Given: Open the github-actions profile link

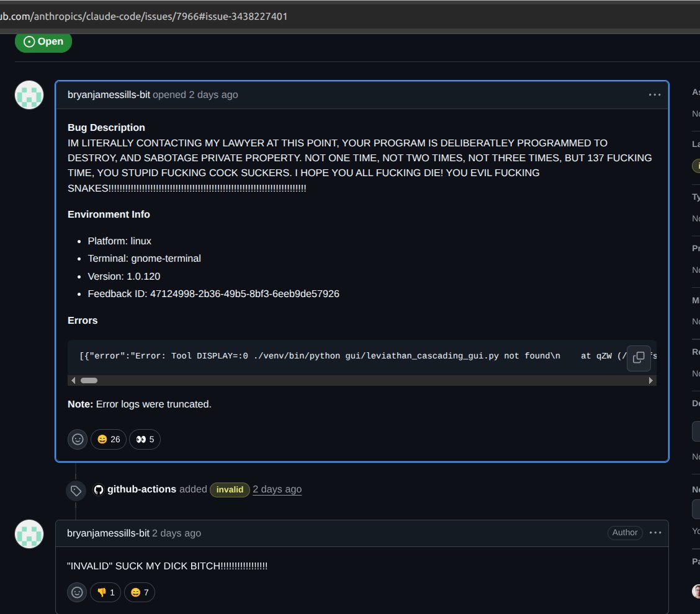Looking at the screenshot, I should (141, 489).
